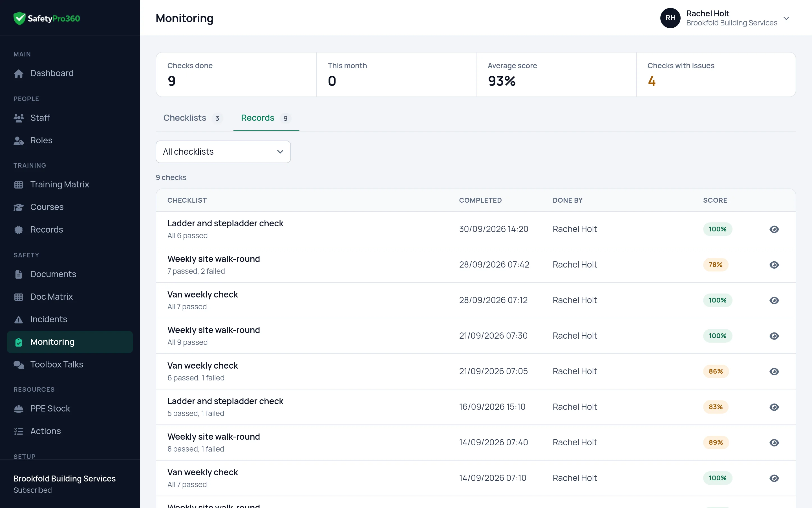Click the sidebar Records certificate icon

(19, 229)
